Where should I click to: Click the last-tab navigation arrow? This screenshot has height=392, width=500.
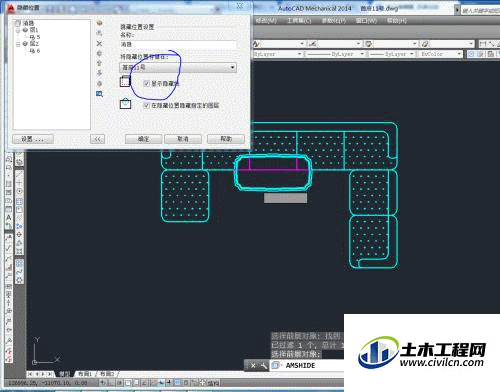tap(49, 374)
